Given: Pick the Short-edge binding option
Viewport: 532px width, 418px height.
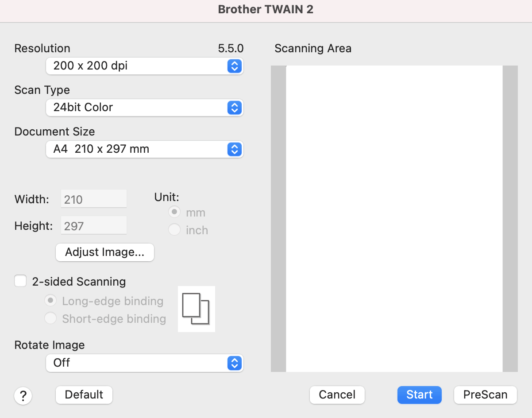Looking at the screenshot, I should tap(50, 318).
